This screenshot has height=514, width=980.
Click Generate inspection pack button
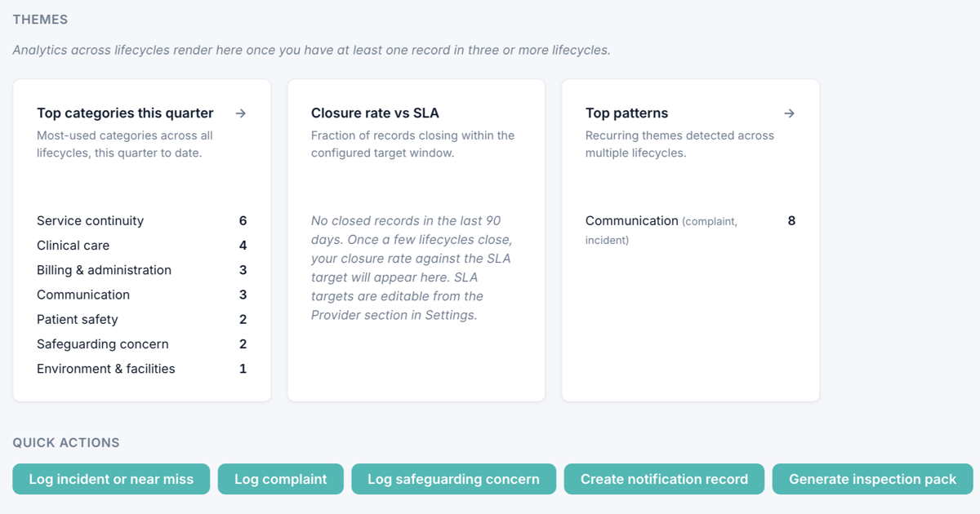(872, 479)
